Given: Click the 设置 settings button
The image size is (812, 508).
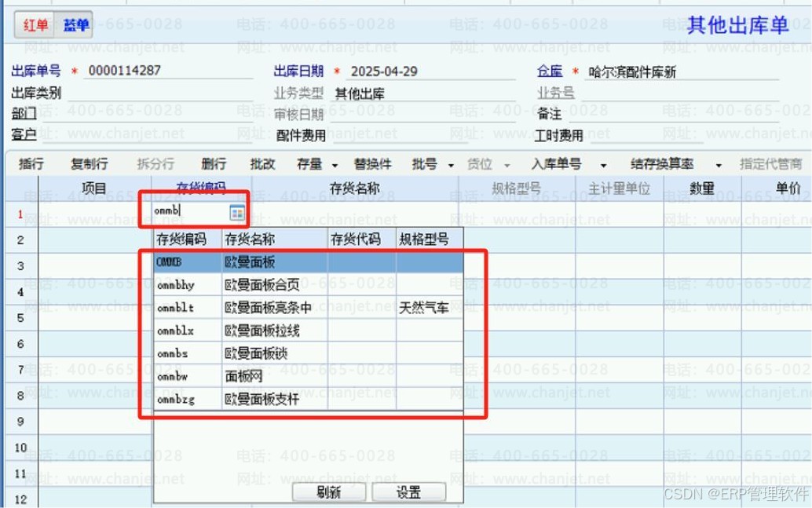Looking at the screenshot, I should [x=408, y=492].
